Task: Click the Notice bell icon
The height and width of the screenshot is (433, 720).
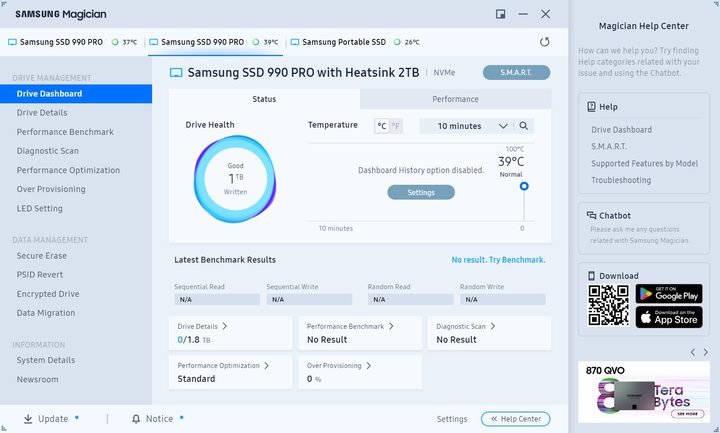Action: (136, 419)
